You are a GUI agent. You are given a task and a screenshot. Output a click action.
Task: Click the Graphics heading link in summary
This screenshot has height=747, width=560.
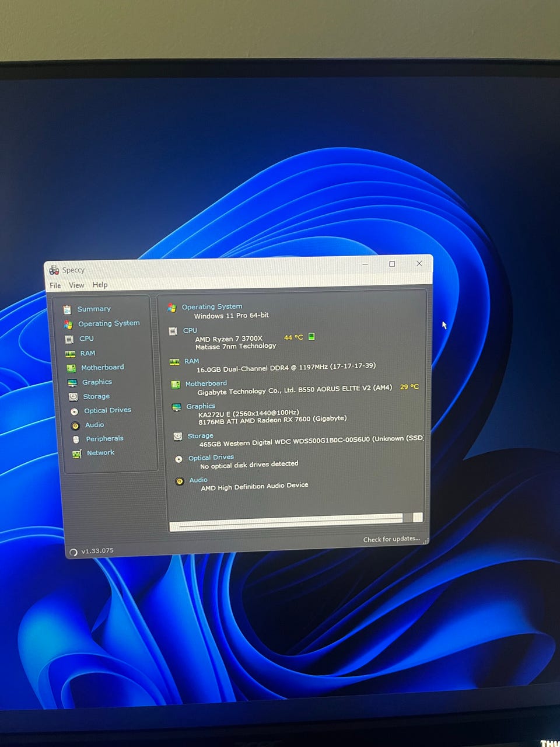click(x=201, y=406)
